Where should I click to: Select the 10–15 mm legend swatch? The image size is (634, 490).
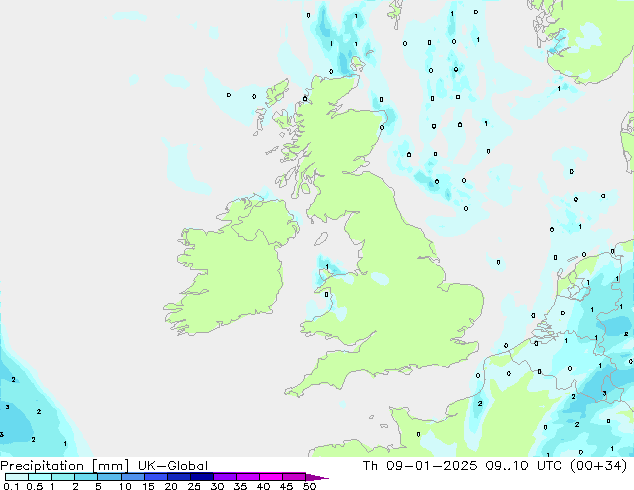click(x=132, y=477)
